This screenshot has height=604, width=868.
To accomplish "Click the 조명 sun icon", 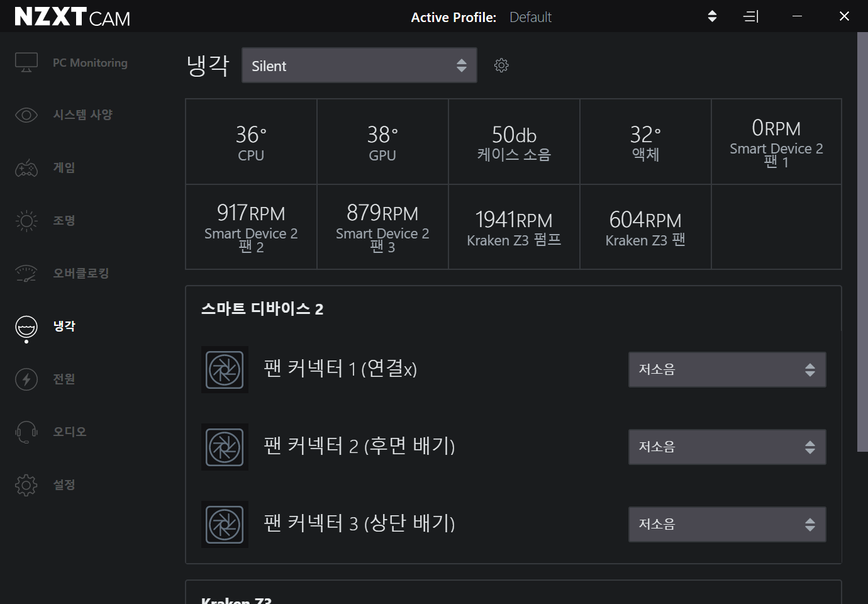I will click(26, 221).
